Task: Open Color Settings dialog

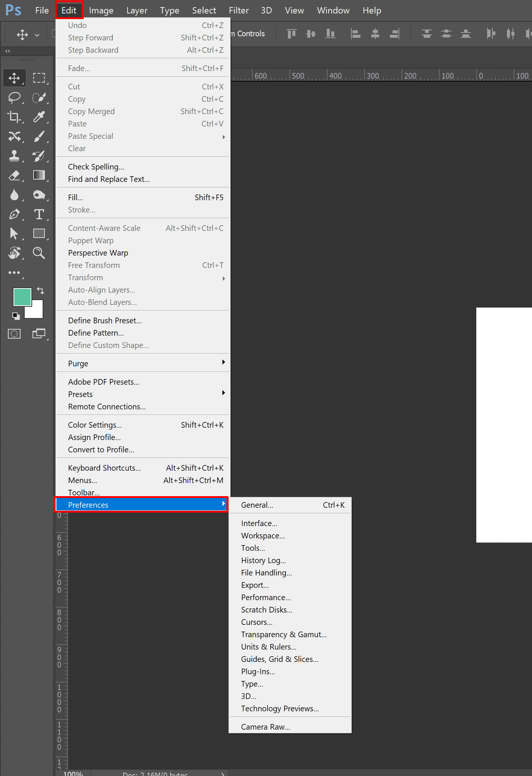Action: click(143, 425)
